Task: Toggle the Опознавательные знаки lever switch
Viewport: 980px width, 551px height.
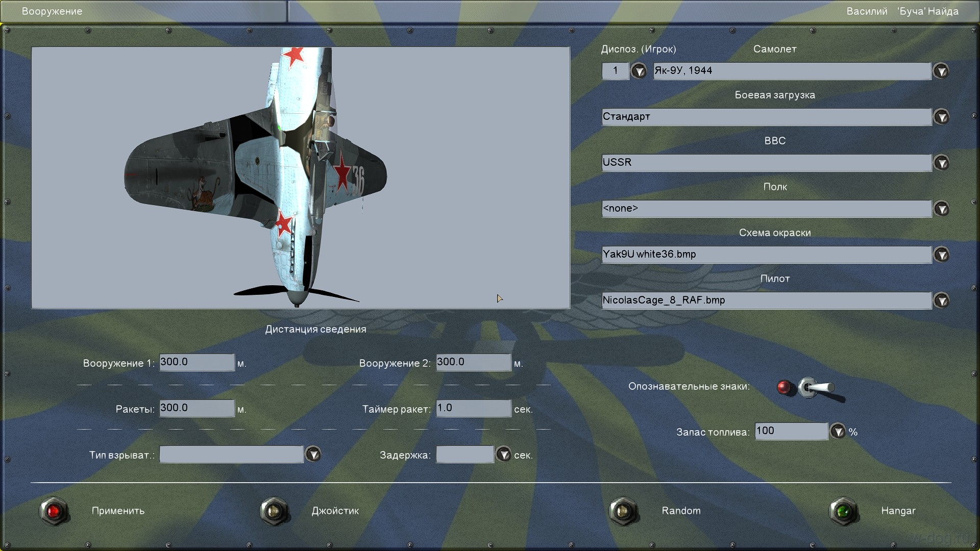Action: click(x=817, y=388)
